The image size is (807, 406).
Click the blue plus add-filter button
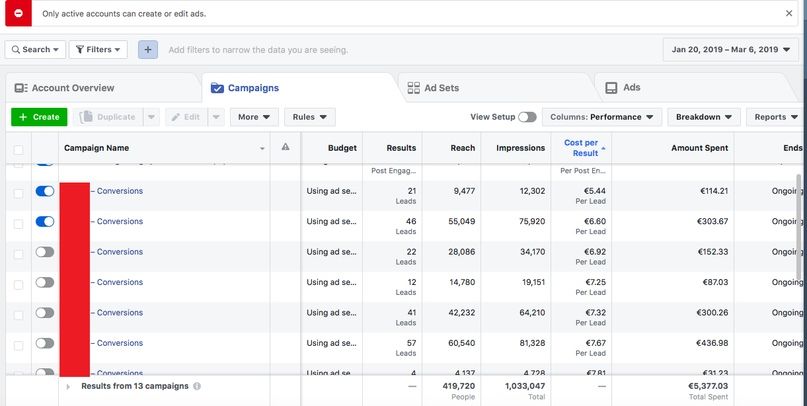tap(148, 49)
